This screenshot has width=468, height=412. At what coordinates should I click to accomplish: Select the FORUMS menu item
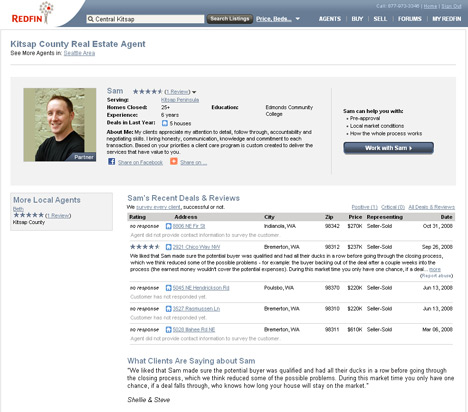tap(410, 19)
